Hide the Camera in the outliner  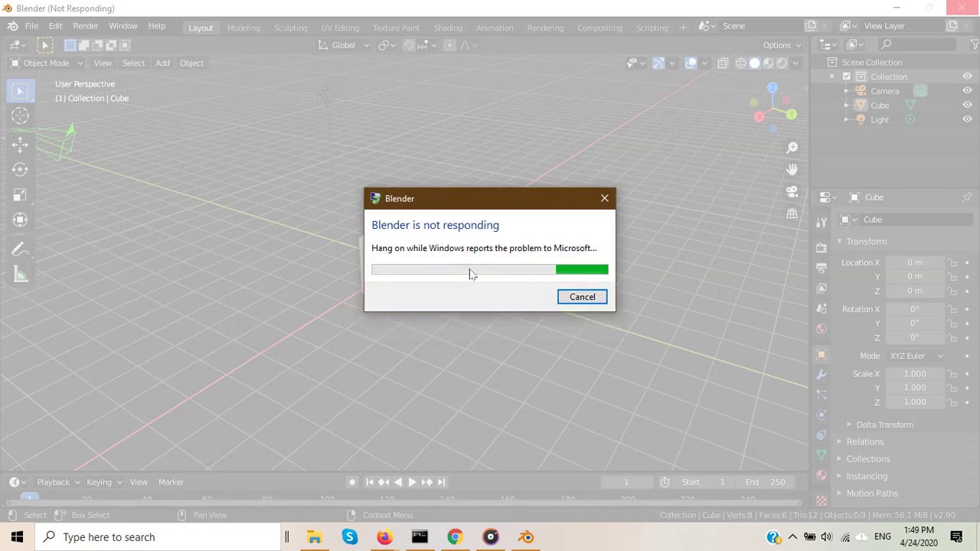tap(967, 91)
